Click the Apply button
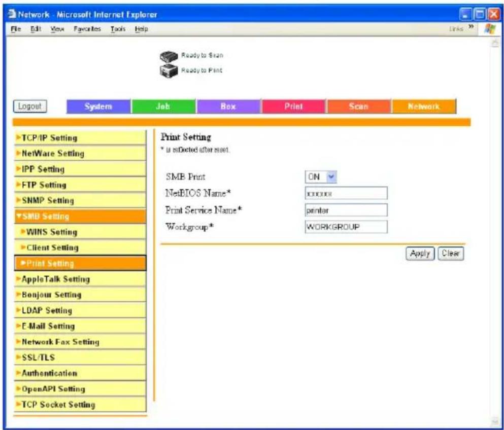 pos(420,254)
